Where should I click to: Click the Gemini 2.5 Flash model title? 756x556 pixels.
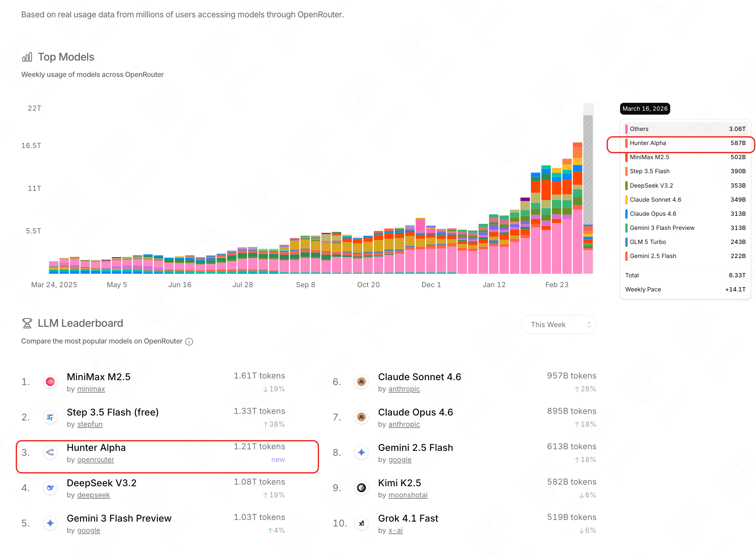[415, 448]
